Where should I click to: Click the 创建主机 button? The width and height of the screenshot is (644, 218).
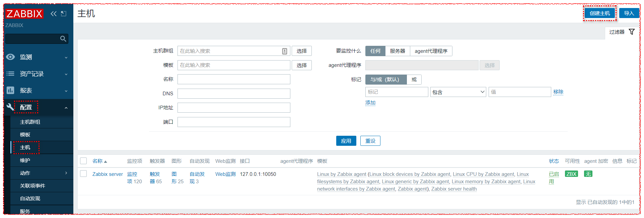point(599,13)
